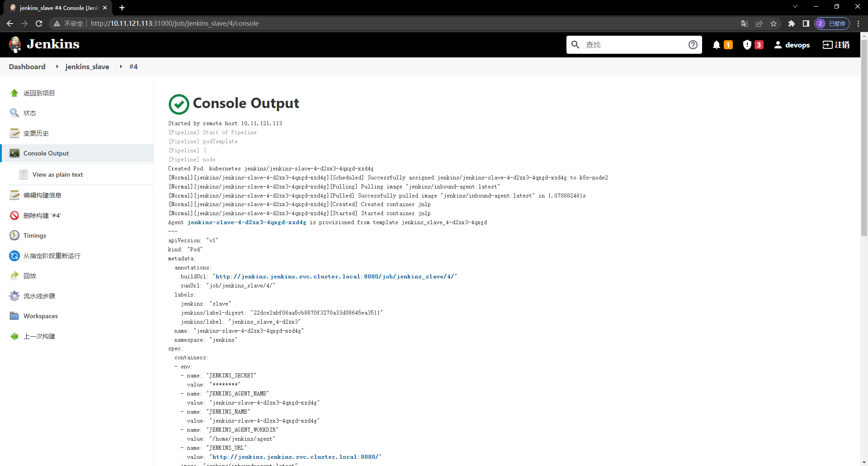Screen dimensions: 868x466
Task: Open agent jenkins-slave-4-d2zx3-4qxgd-xzd4g link
Action: point(247,222)
